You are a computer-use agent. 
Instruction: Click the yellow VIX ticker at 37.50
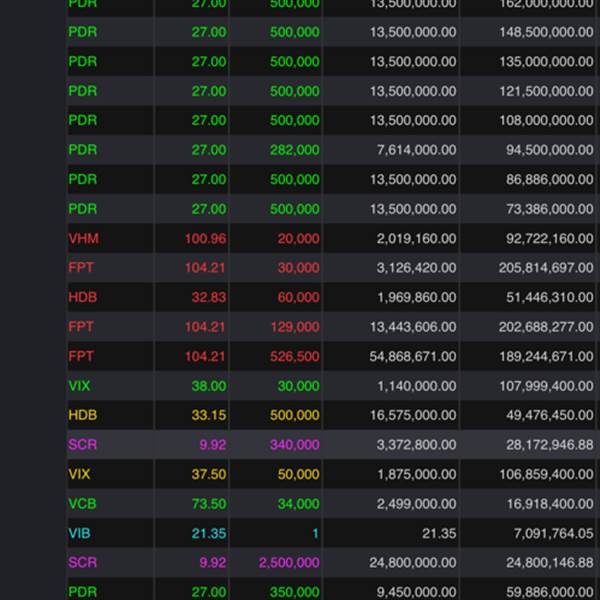[79, 474]
